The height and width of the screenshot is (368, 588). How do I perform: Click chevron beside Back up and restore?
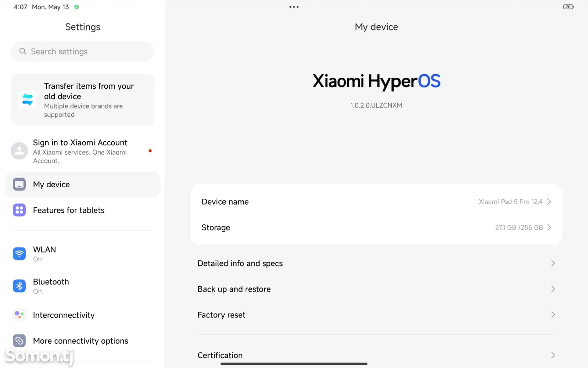tap(553, 289)
